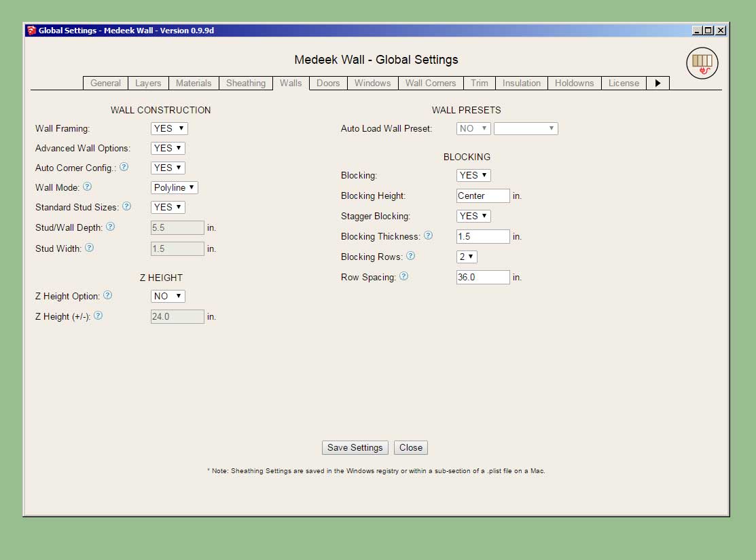756x560 pixels.
Task: Click the Sheathing Settings note text
Action: point(376,471)
